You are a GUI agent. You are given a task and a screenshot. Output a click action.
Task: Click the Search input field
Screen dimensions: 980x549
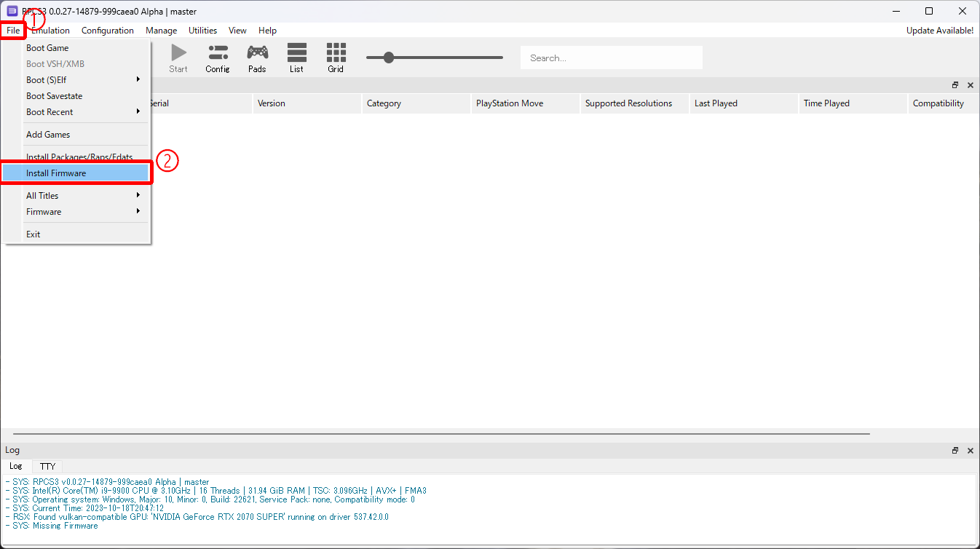[x=612, y=58]
